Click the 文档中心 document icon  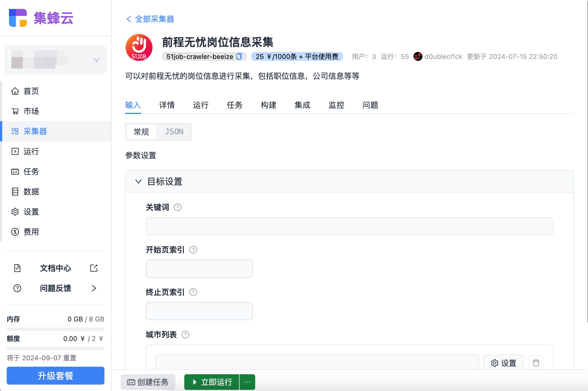17,268
